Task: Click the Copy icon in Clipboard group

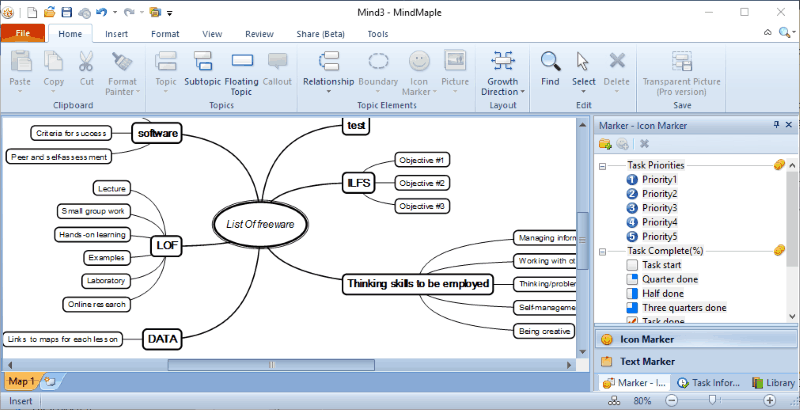Action: tap(54, 61)
